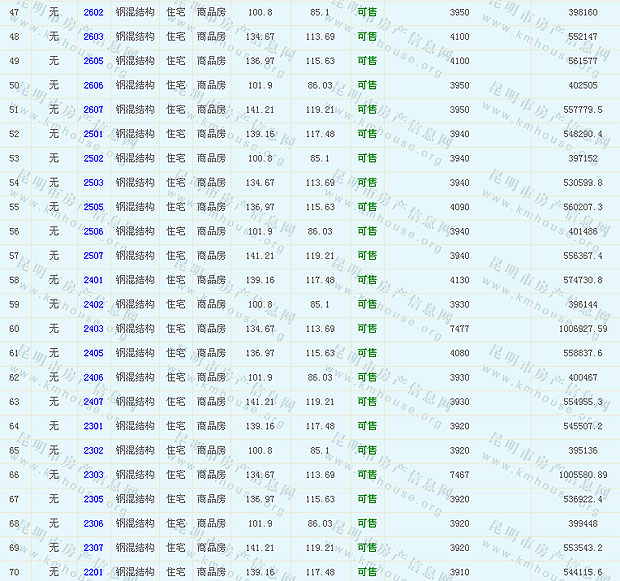Select the 2305 room link
This screenshot has width=620, height=581.
pos(93,499)
